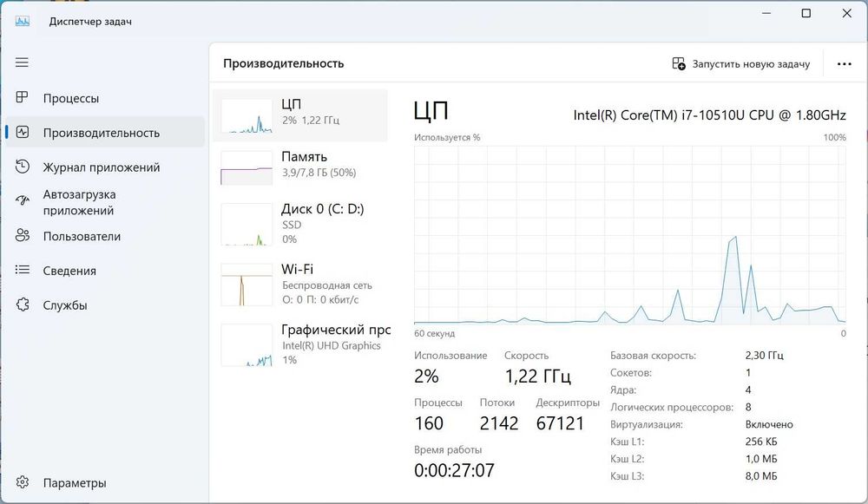Click the Виртуализация value Включено
Viewport: 868px width, 504px height.
point(769,424)
